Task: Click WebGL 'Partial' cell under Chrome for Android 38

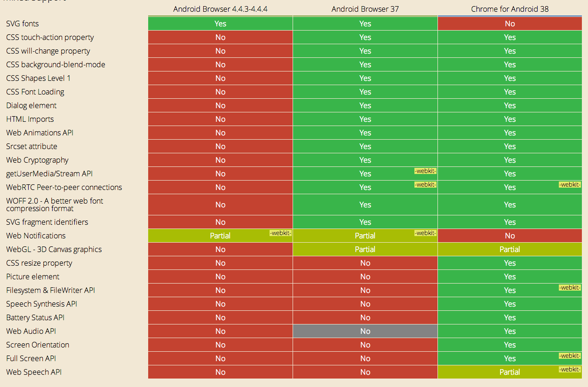Action: tap(510, 249)
